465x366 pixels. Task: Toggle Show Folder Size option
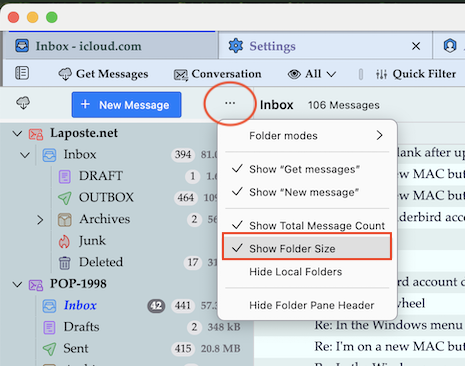307,247
